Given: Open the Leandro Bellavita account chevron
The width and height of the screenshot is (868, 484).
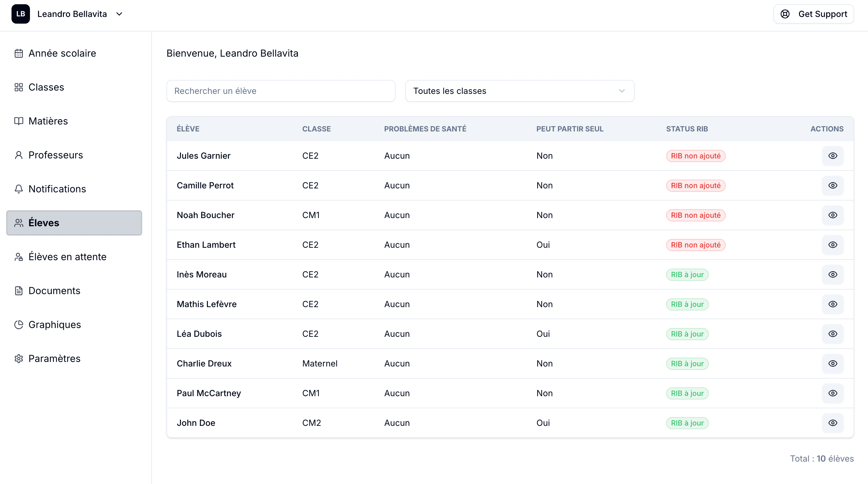Looking at the screenshot, I should point(119,14).
